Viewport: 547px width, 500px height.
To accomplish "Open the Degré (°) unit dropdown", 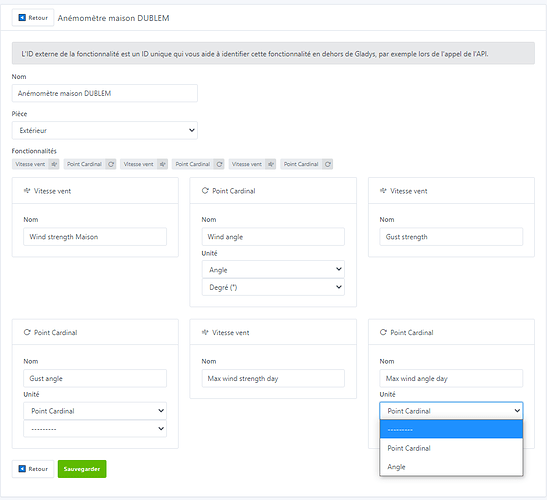I will 273,287.
